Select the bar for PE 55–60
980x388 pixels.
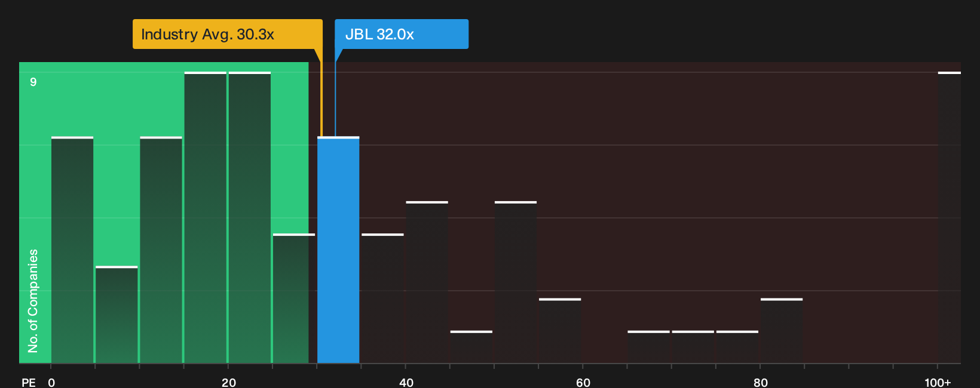pos(560,331)
